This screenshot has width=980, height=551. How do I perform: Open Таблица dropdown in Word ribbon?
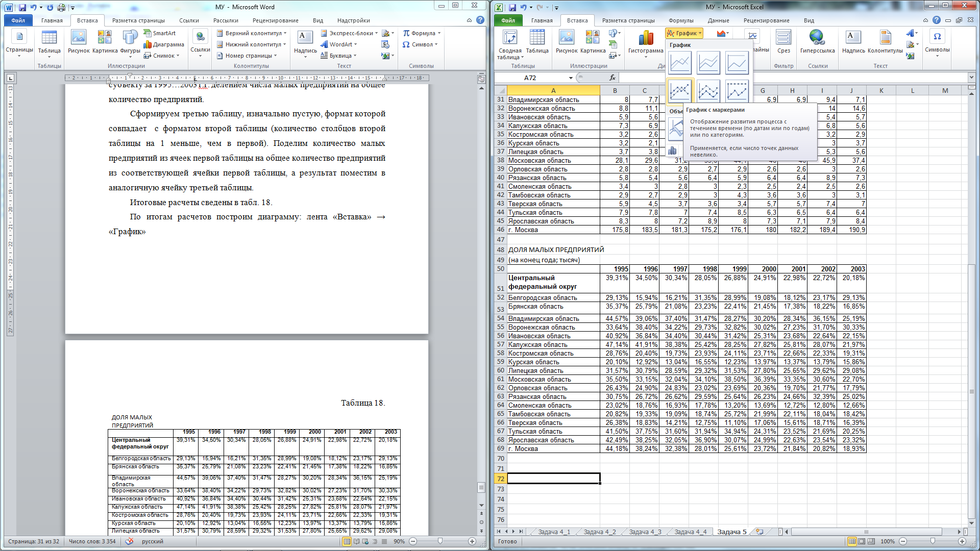49,43
